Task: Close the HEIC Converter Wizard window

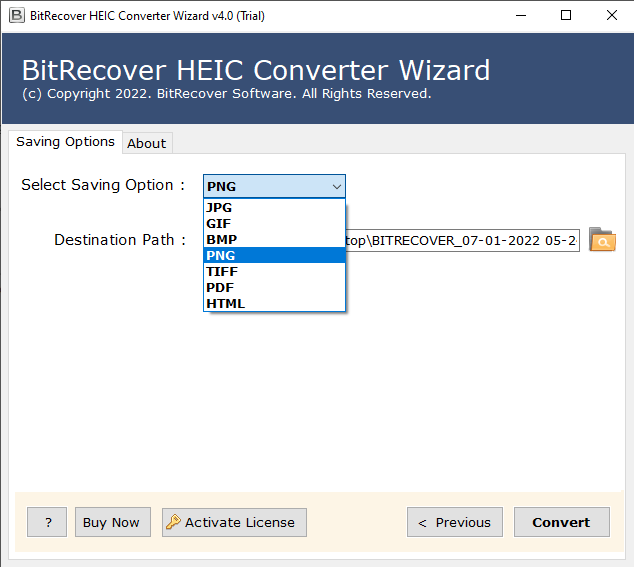Action: [610, 15]
